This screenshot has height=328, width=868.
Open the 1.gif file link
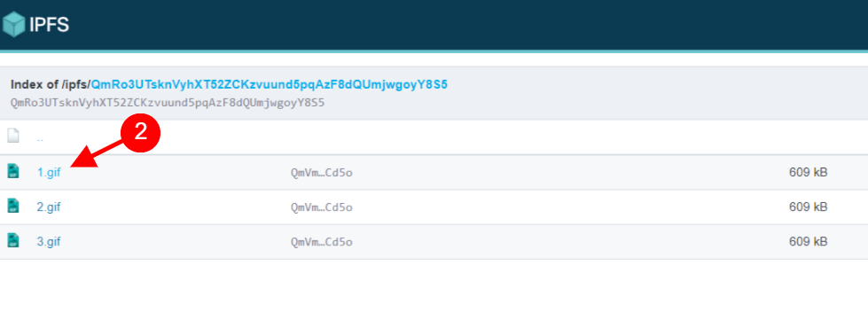coord(49,173)
